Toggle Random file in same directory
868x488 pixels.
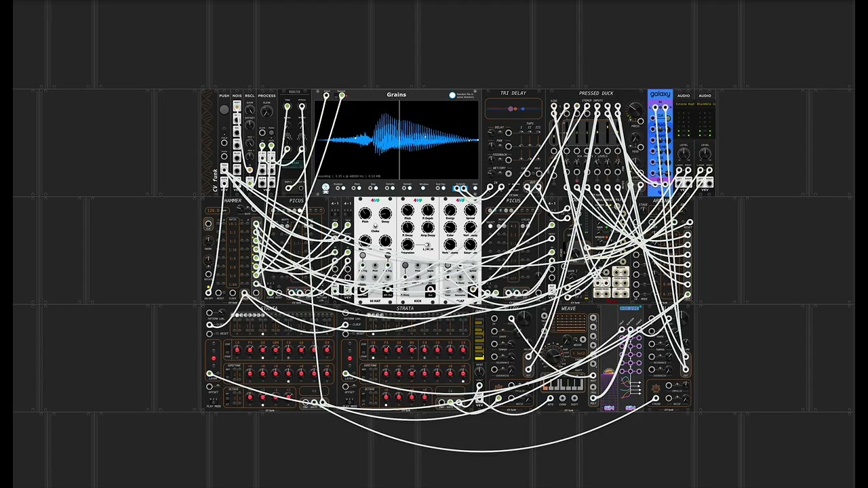(452, 95)
